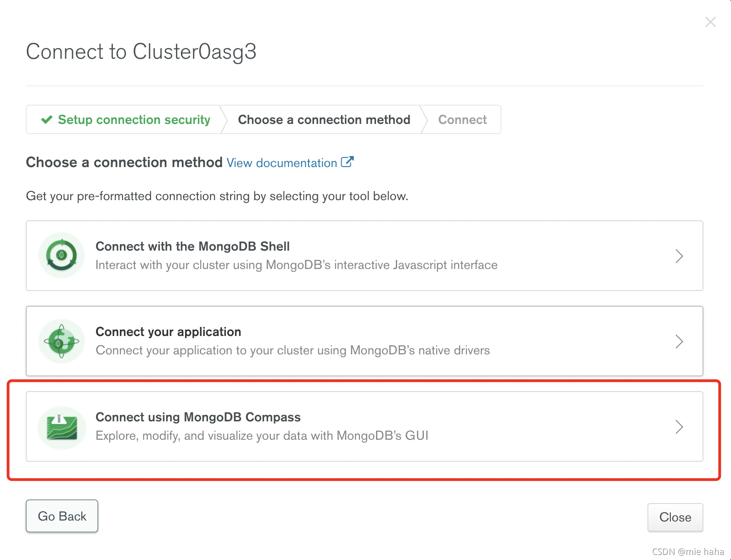
Task: Click the Connect your application globe icon
Action: coord(62,341)
